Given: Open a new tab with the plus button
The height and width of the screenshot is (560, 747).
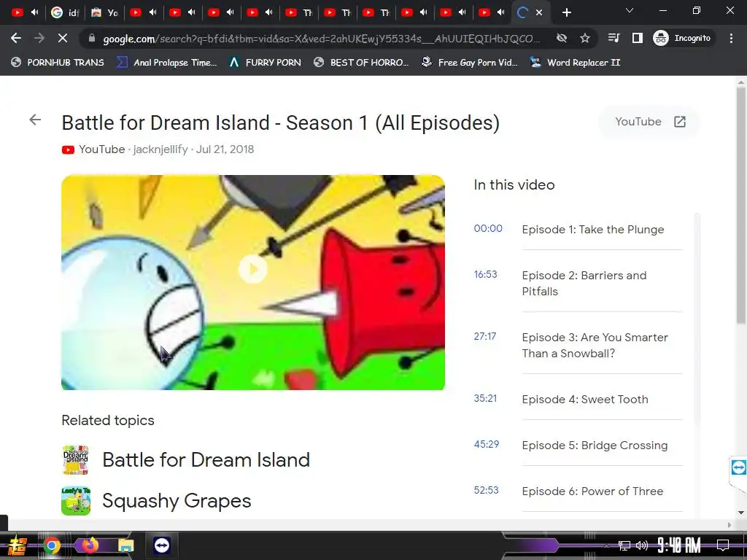Looking at the screenshot, I should tap(566, 12).
